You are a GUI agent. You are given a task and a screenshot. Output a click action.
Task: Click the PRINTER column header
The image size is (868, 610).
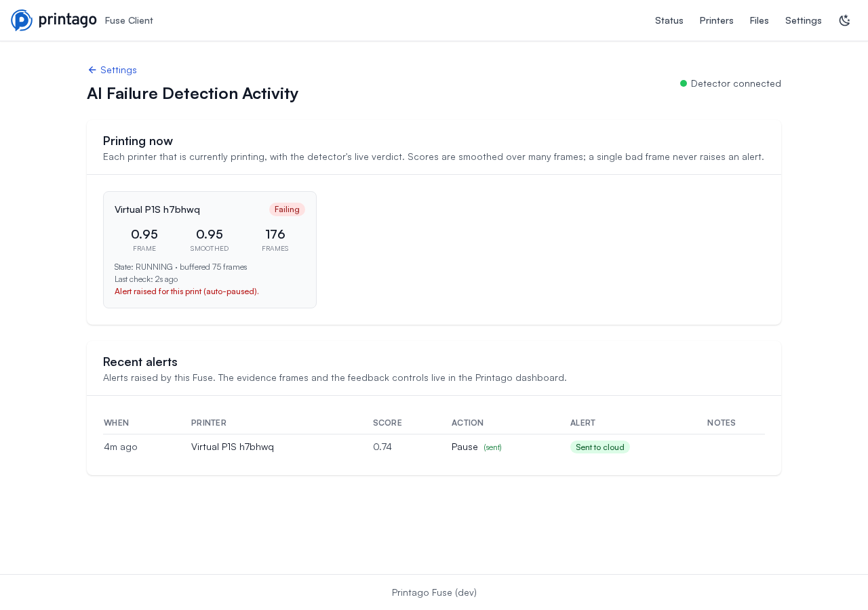pos(209,423)
